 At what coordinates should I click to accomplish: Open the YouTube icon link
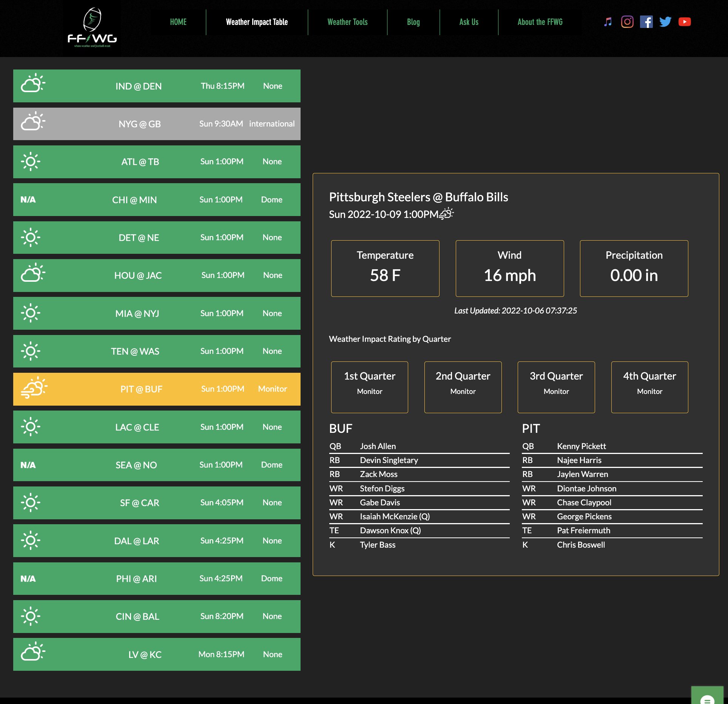[x=685, y=22]
